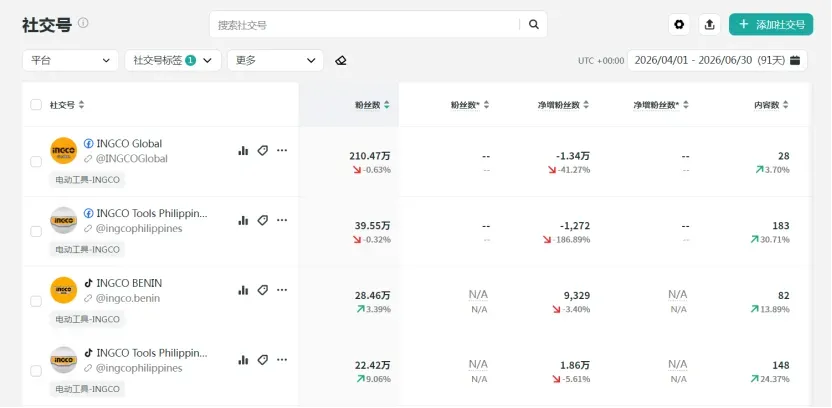This screenshot has height=408, width=832.
Task: Check TikTok INGCO Tools Philippines row checkbox
Action: tap(36, 371)
